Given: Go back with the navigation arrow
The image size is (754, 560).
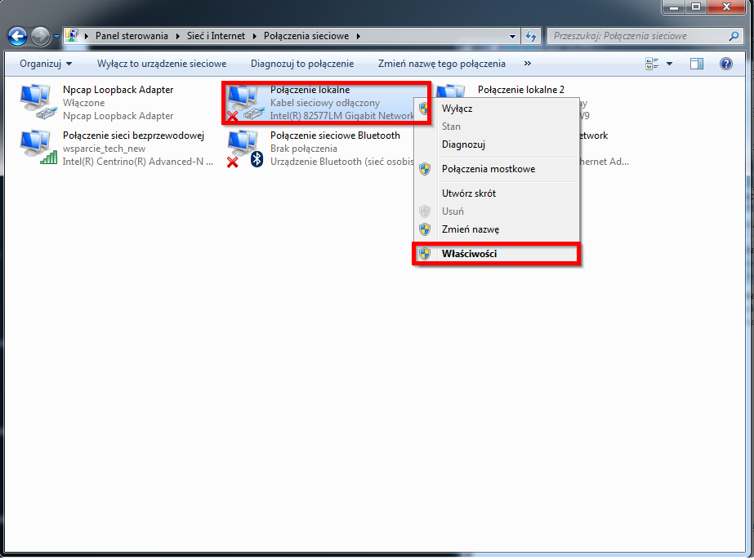Looking at the screenshot, I should click(x=18, y=36).
